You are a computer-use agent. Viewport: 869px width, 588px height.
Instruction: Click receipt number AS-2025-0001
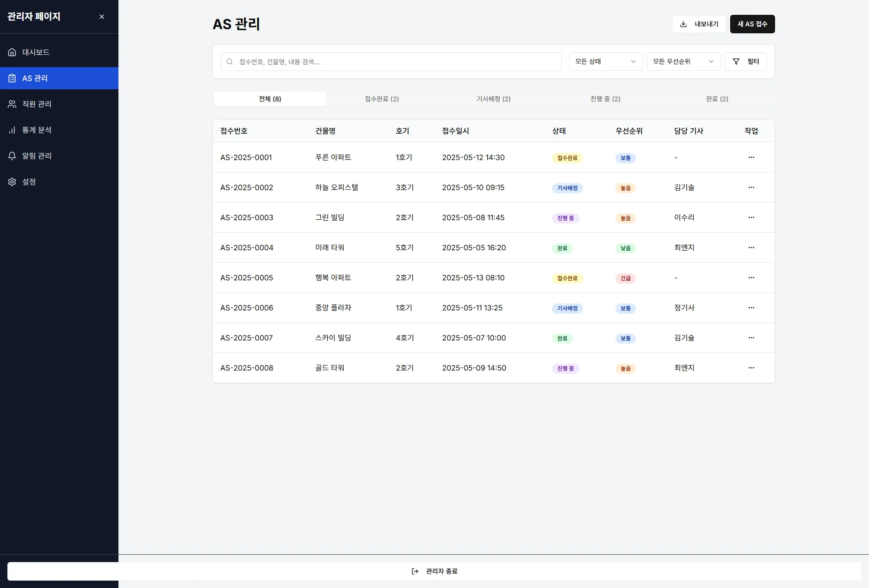[x=246, y=157]
